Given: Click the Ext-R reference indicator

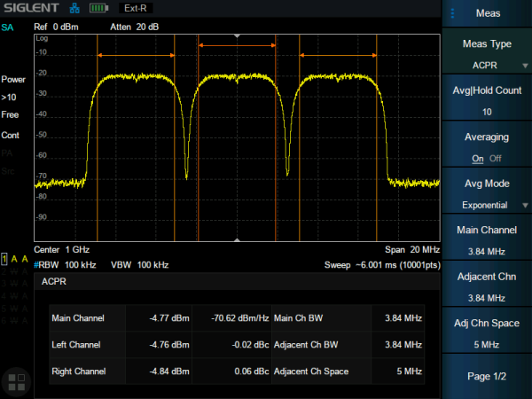Looking at the screenshot, I should click(136, 8).
